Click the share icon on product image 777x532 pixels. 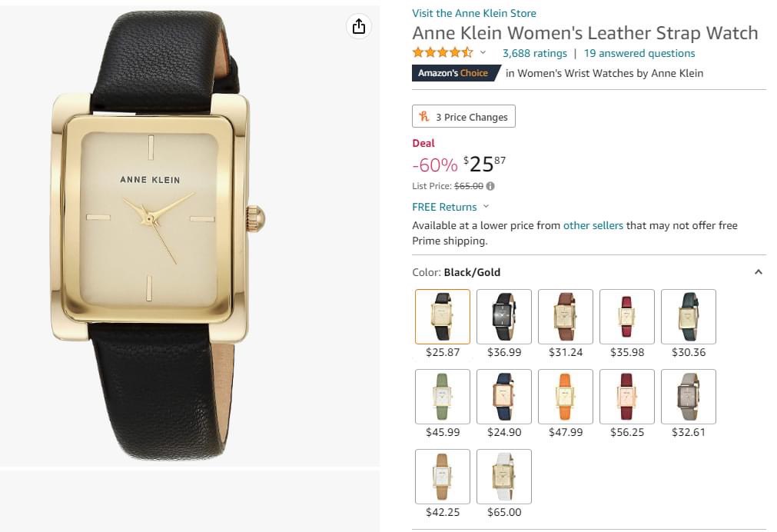pyautogui.click(x=359, y=27)
